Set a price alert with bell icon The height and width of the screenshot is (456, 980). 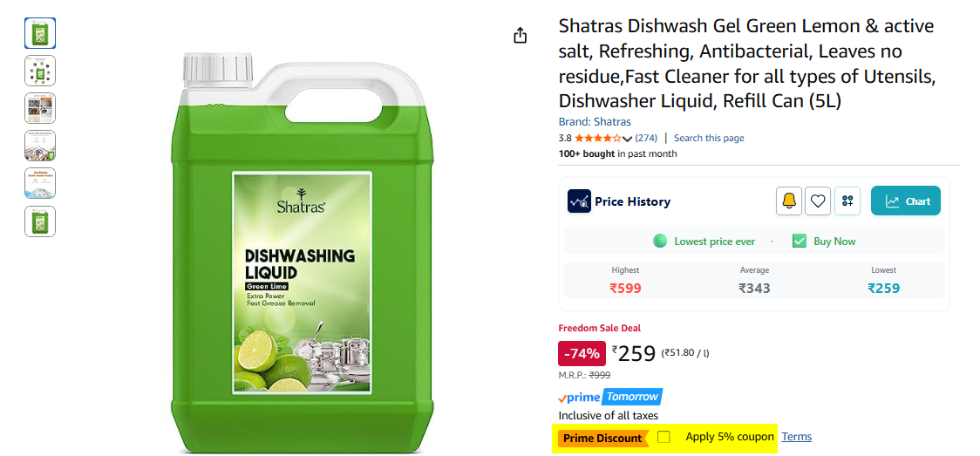click(x=789, y=201)
